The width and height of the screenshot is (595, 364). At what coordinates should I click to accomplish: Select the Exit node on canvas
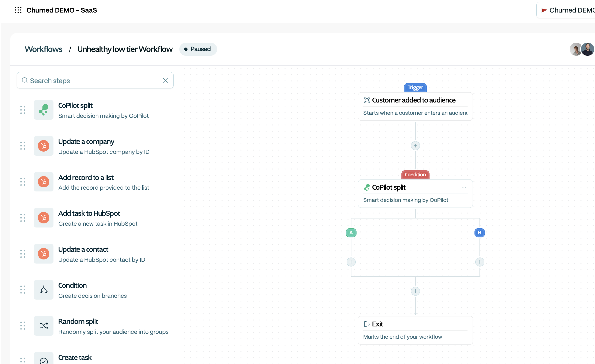tap(415, 330)
